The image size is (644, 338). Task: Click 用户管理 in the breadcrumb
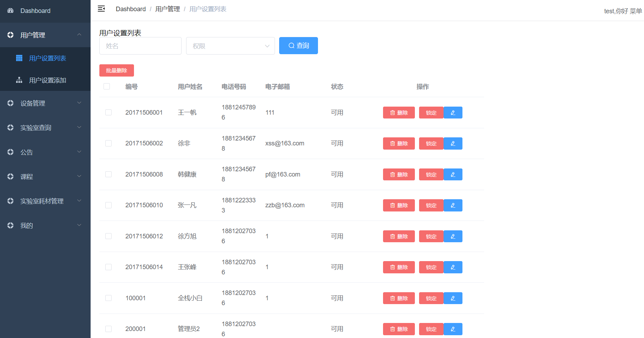point(168,9)
